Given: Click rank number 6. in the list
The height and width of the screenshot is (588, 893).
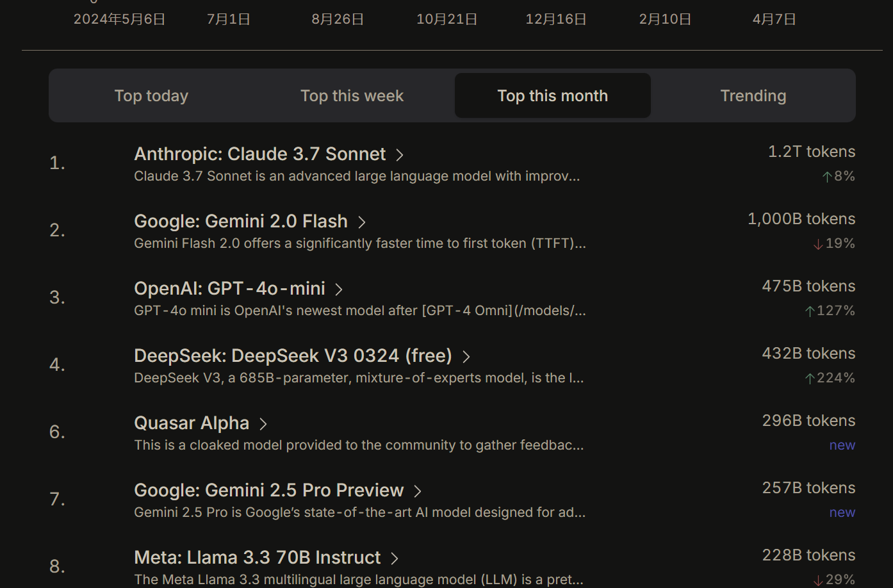Looking at the screenshot, I should (57, 432).
